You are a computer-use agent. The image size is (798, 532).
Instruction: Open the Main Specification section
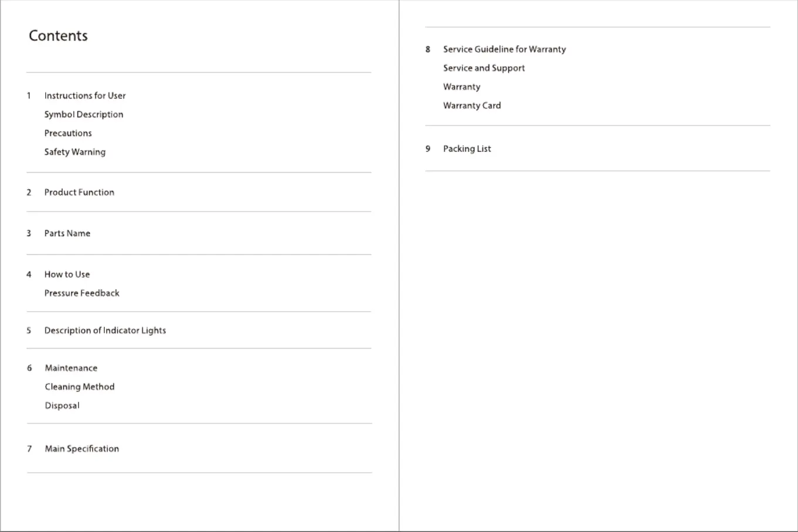82,449
